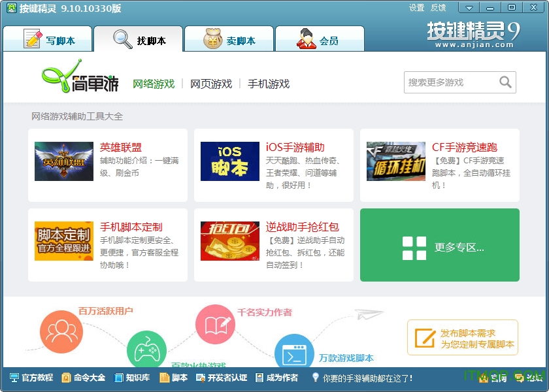The image size is (549, 392).
Task: Click the green gamepad circle icon
Action: (x=146, y=350)
